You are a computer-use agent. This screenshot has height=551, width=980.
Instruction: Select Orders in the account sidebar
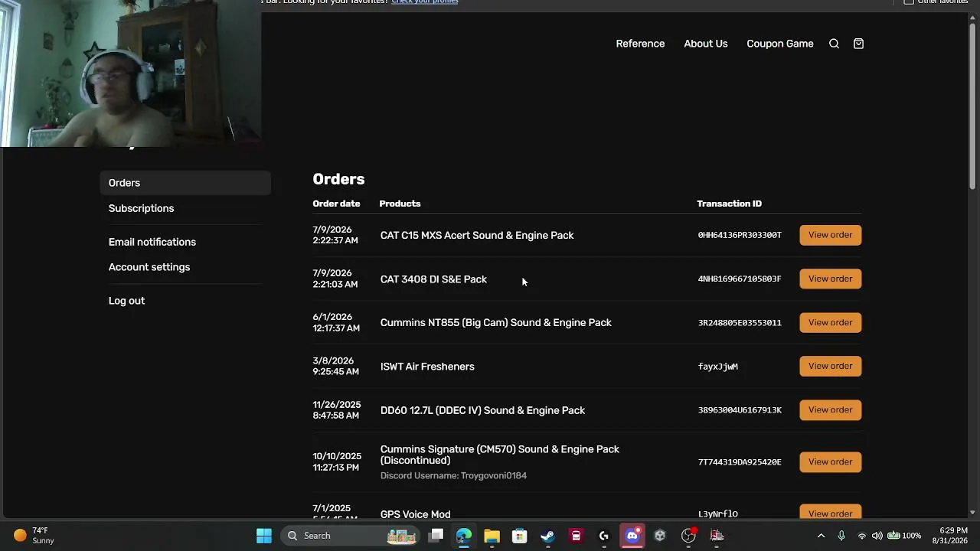[185, 183]
